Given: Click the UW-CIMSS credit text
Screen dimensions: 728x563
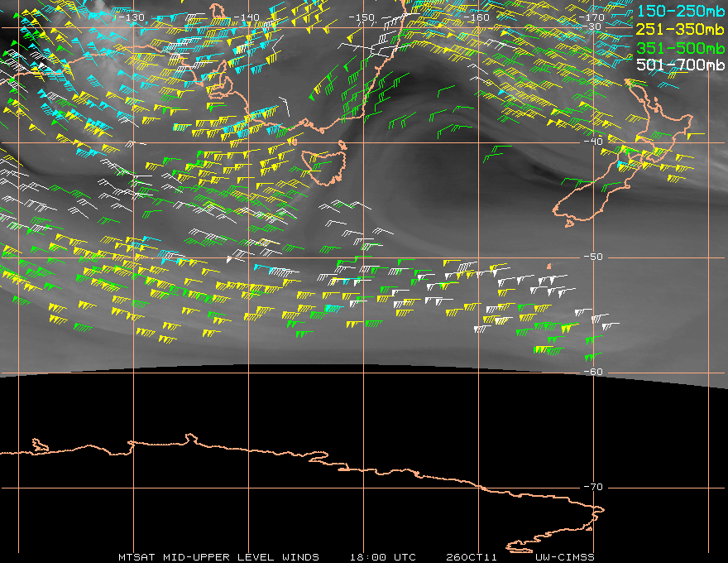Looking at the screenshot, I should tap(564, 557).
